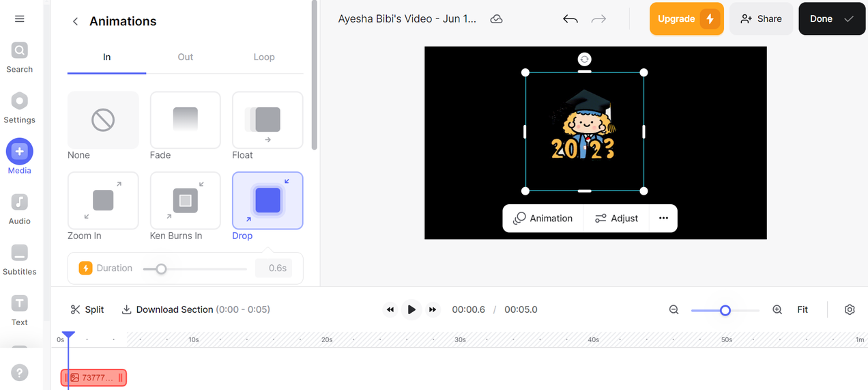
Task: Click Download Section (0:00 - 0:05)
Action: tap(196, 309)
